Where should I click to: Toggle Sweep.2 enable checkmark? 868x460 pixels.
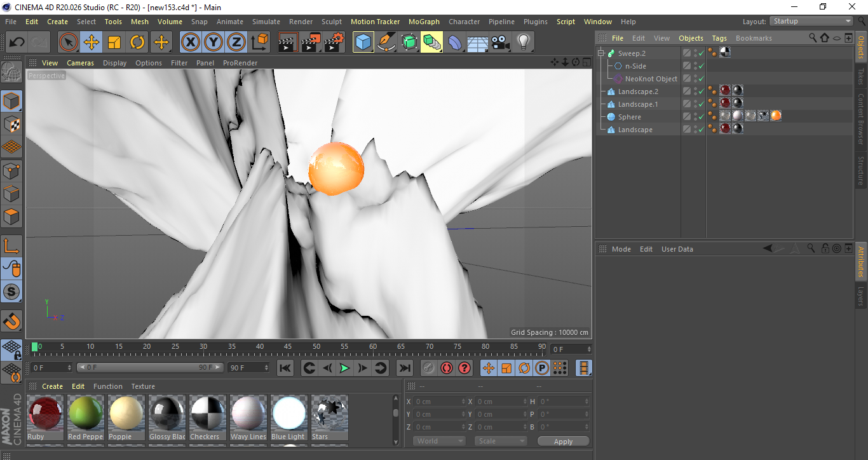[x=701, y=53]
